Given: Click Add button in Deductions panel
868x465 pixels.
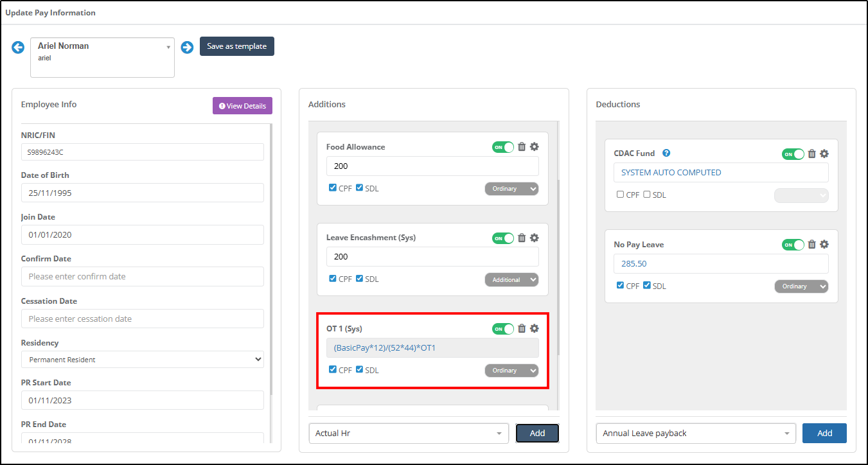Looking at the screenshot, I should (824, 434).
